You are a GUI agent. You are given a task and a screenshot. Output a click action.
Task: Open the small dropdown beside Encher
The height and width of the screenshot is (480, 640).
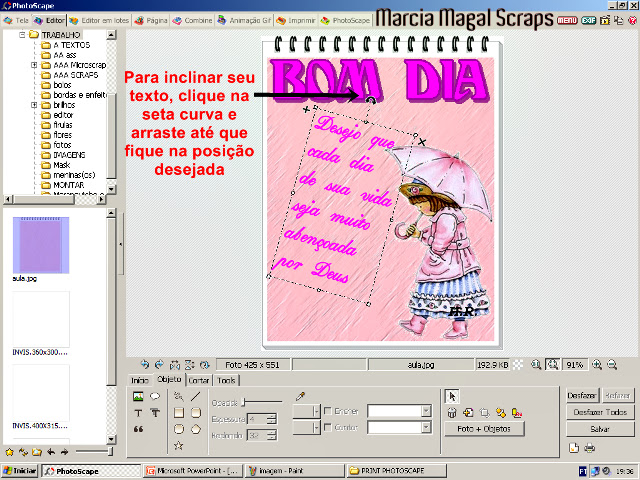pyautogui.click(x=316, y=411)
